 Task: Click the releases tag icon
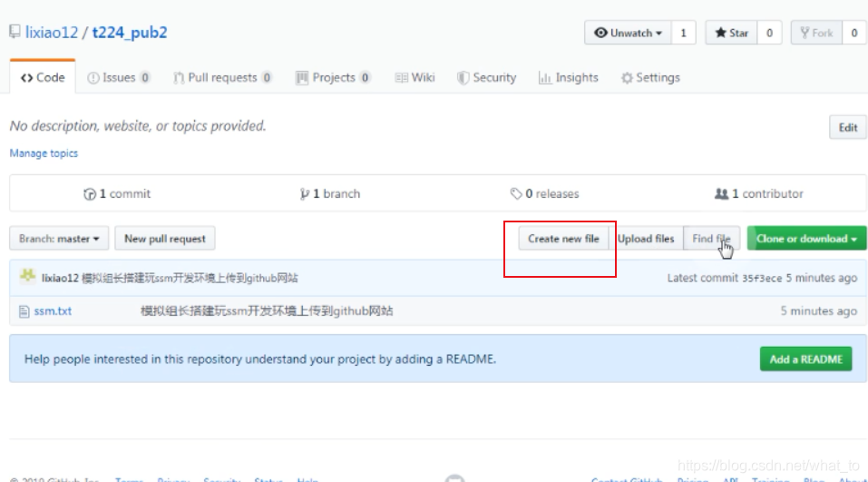516,194
